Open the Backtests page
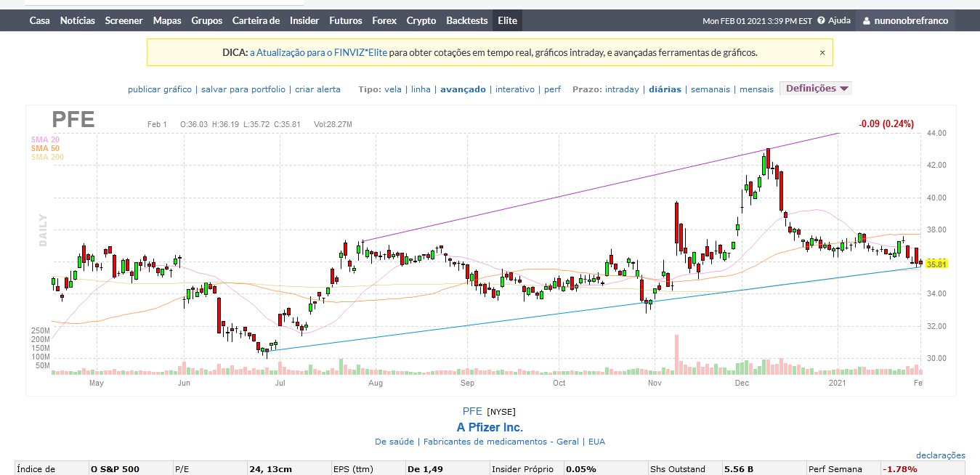 (467, 20)
